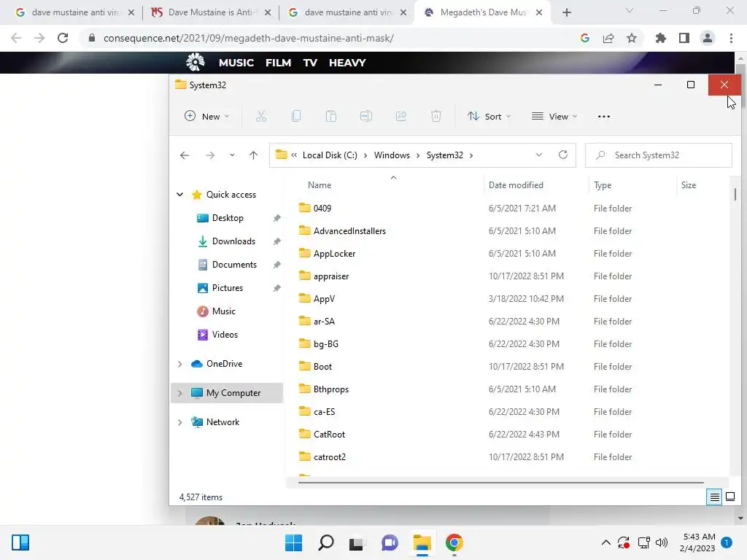Open the Google icon in Chrome address bar
This screenshot has height=560, width=747.
[x=585, y=38]
